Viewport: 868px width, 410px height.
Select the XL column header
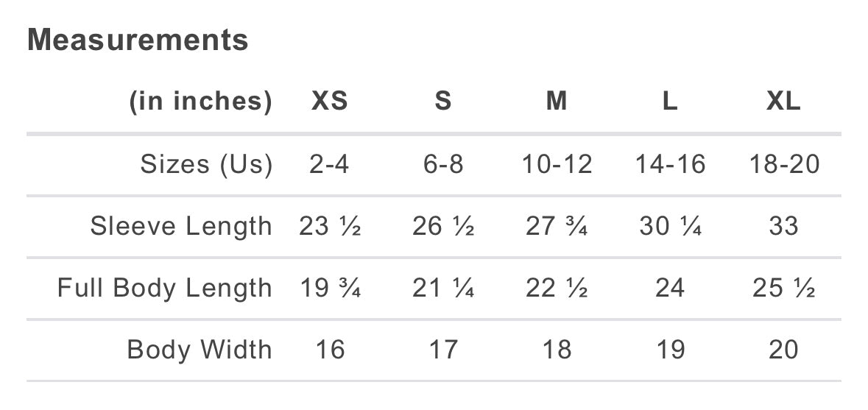click(783, 102)
